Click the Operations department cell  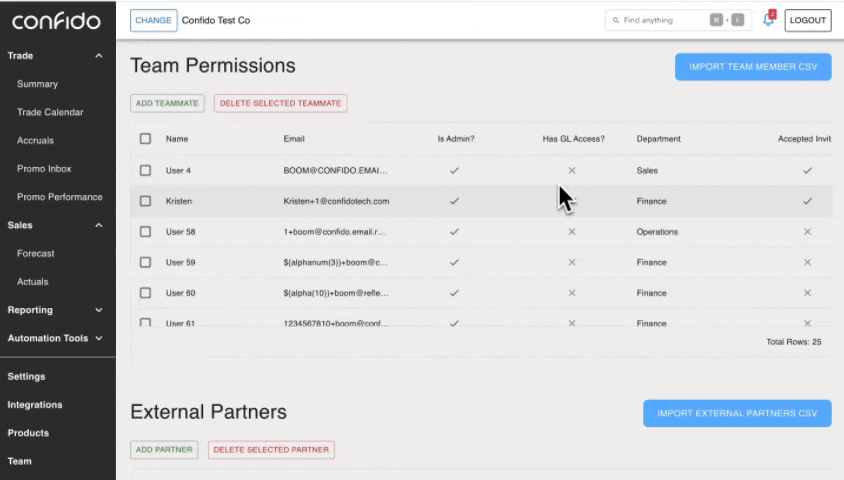tap(657, 232)
